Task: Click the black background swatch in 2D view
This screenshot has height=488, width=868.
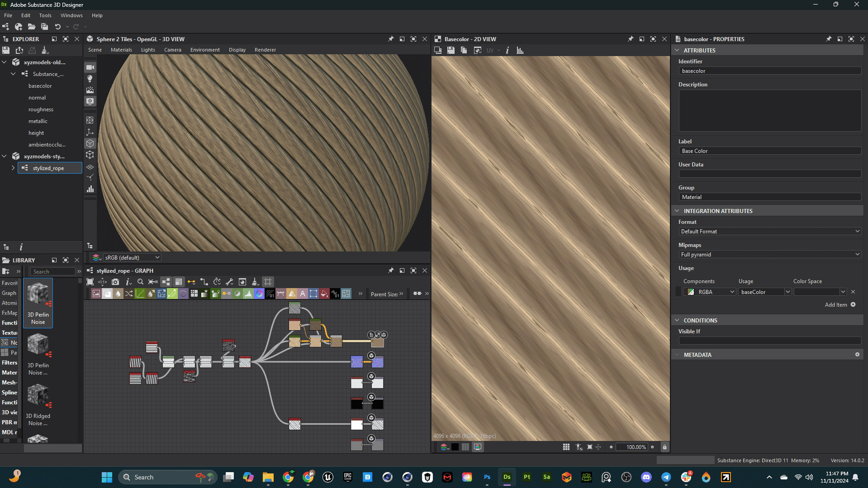Action: pyautogui.click(x=455, y=447)
